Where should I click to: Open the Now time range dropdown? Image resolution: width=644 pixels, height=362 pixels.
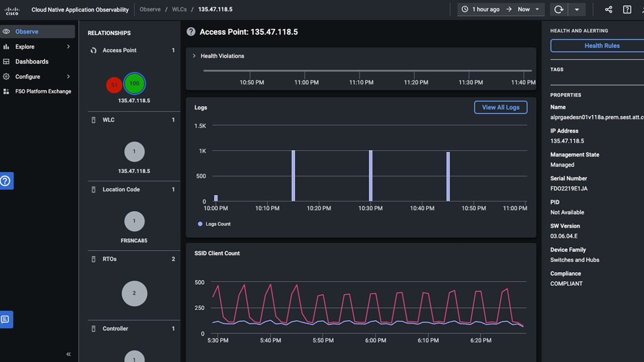(527, 9)
